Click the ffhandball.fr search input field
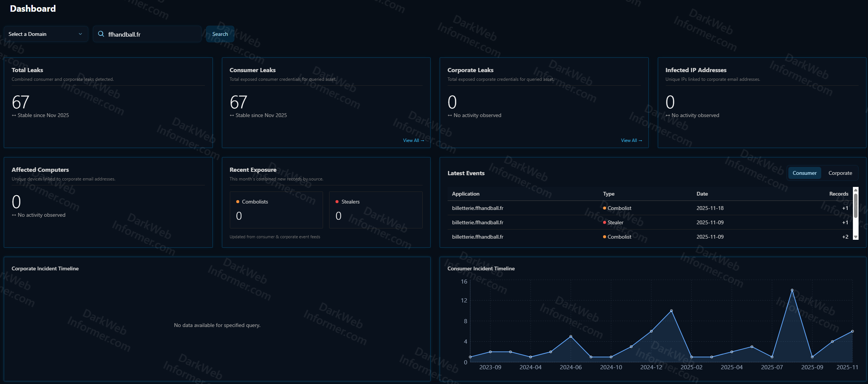Screen dimensions: 868x384 [x=151, y=34]
